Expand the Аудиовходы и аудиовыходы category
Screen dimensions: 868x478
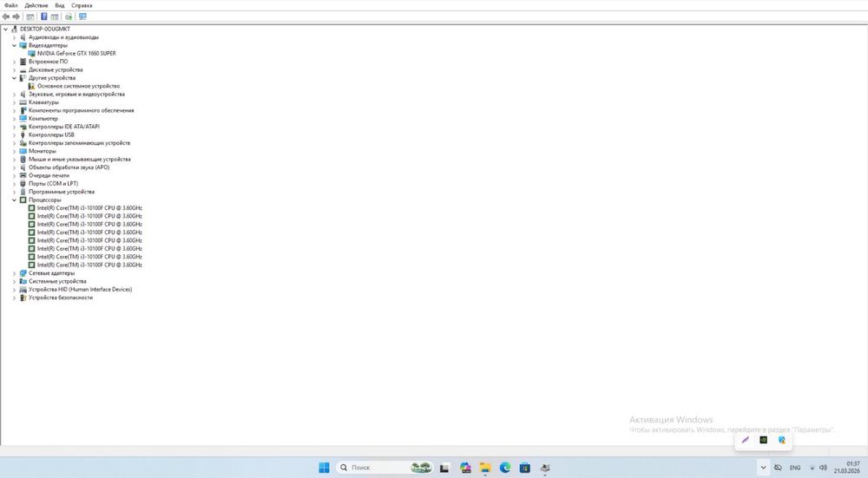(x=15, y=37)
